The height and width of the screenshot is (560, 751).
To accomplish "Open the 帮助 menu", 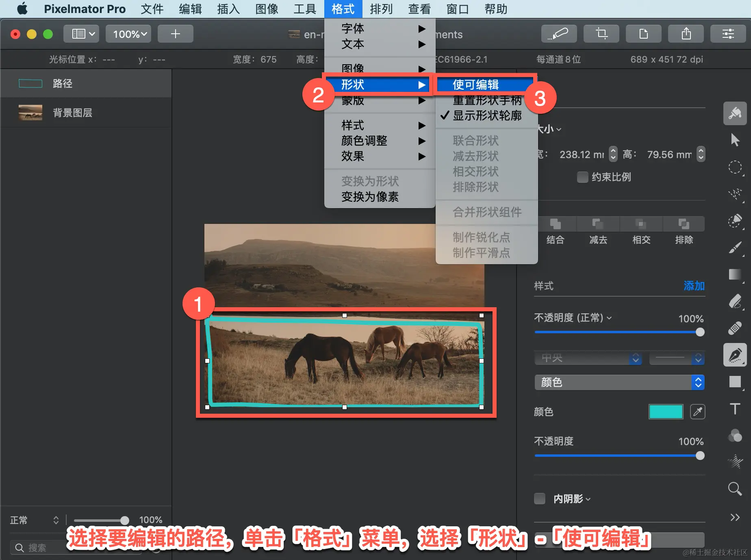I will [496, 9].
